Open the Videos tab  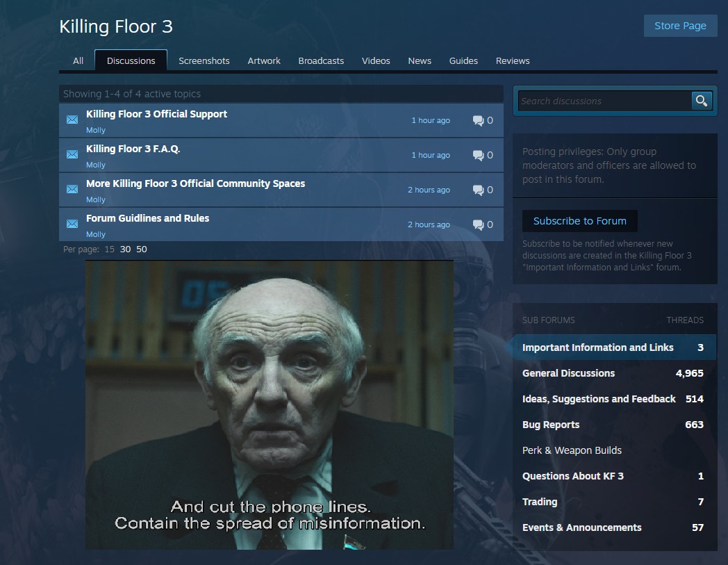coord(376,61)
